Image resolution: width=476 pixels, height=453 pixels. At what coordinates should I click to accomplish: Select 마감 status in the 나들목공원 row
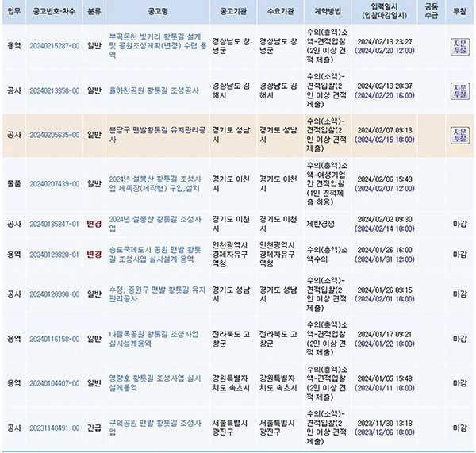(x=459, y=339)
